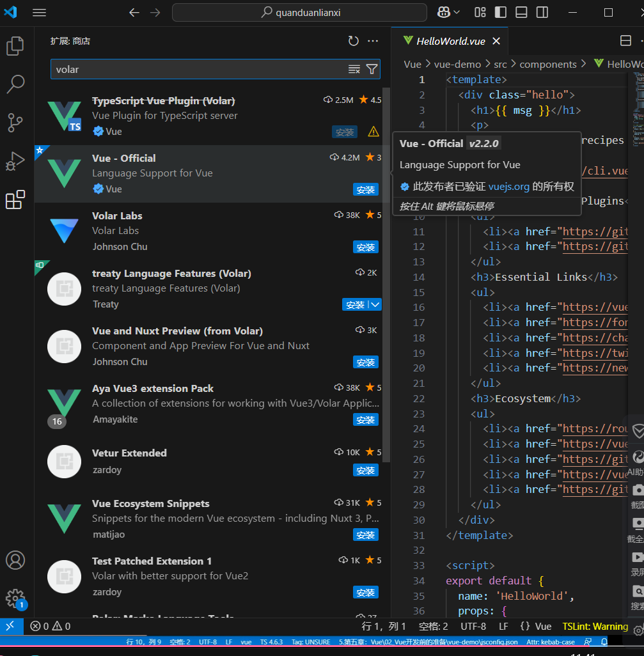Select the Vue breadcrumb segment
This screenshot has width=644, height=656.
coord(412,64)
